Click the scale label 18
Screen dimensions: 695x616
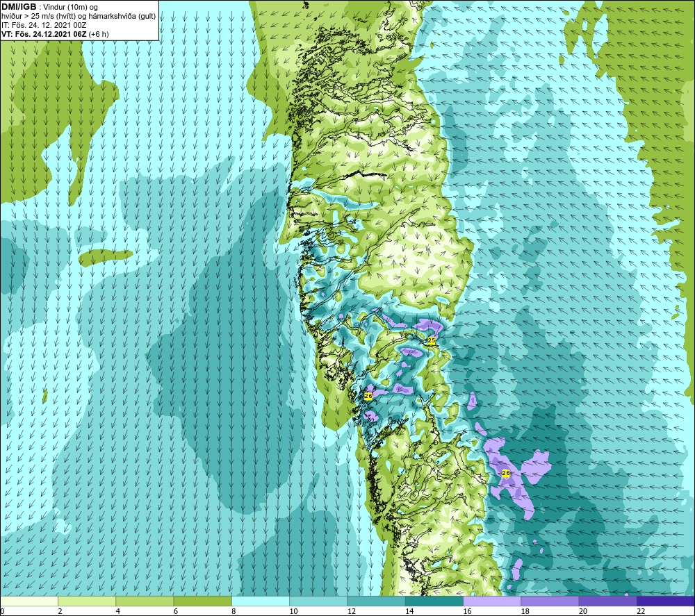[x=525, y=611]
